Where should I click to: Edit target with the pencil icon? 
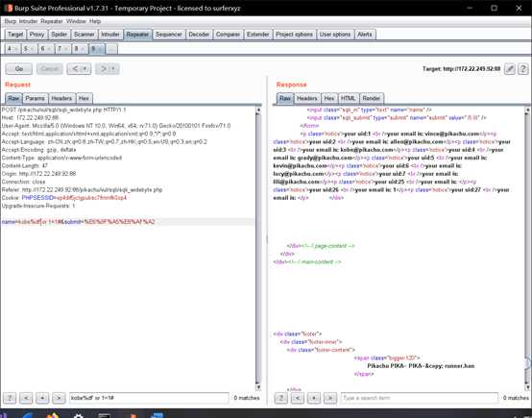point(510,69)
